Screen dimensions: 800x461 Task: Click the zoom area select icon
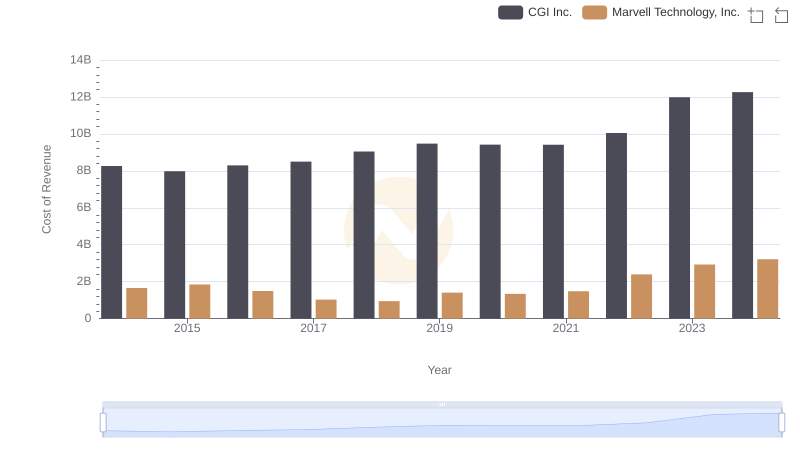pyautogui.click(x=756, y=15)
